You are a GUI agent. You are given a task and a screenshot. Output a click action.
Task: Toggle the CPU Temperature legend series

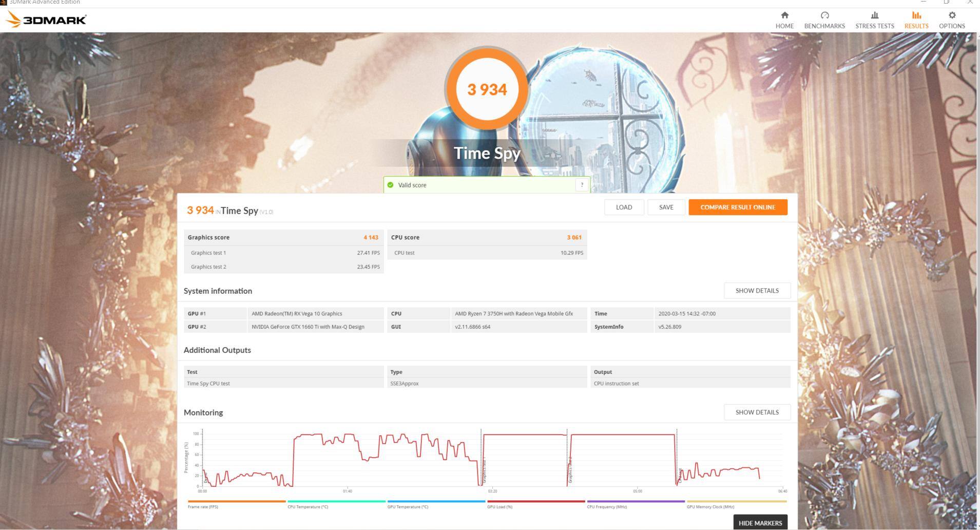(308, 507)
